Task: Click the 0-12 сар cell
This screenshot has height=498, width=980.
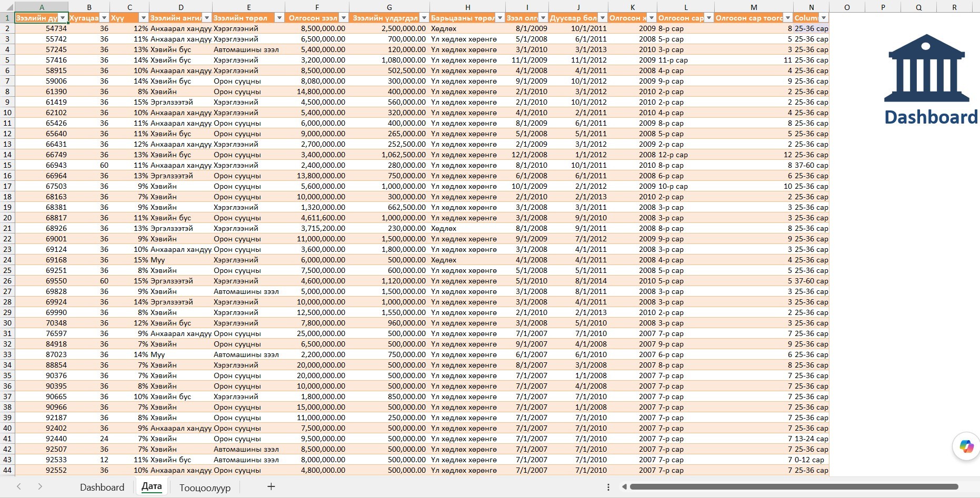Action: pos(811,460)
